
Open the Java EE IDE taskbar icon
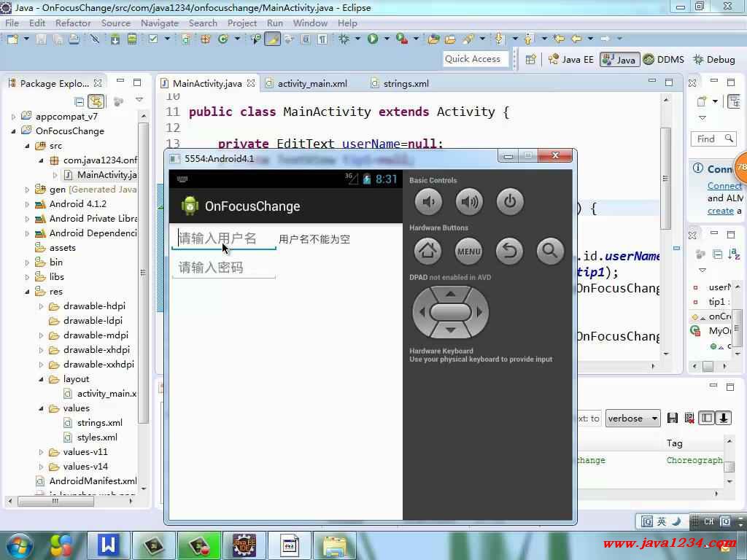244,545
